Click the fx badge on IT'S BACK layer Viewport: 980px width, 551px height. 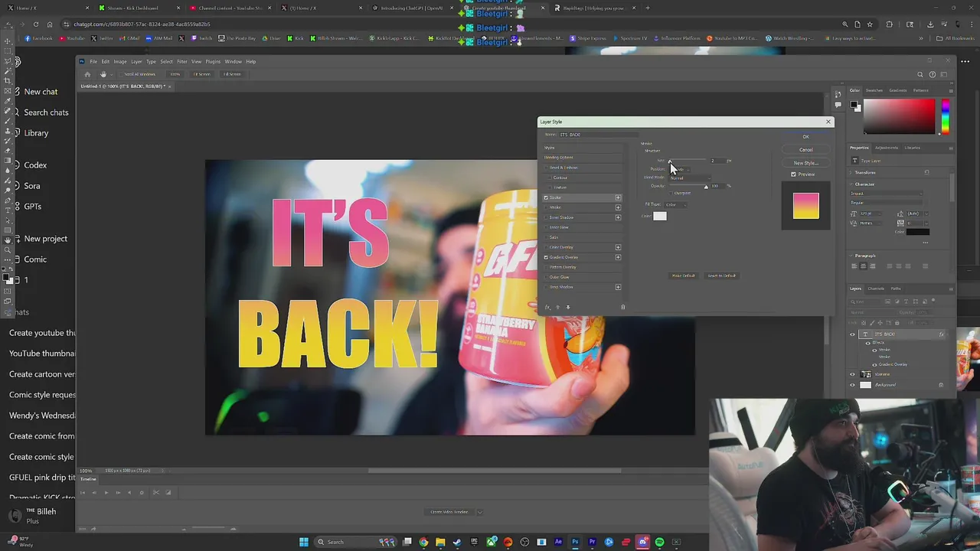coord(941,334)
